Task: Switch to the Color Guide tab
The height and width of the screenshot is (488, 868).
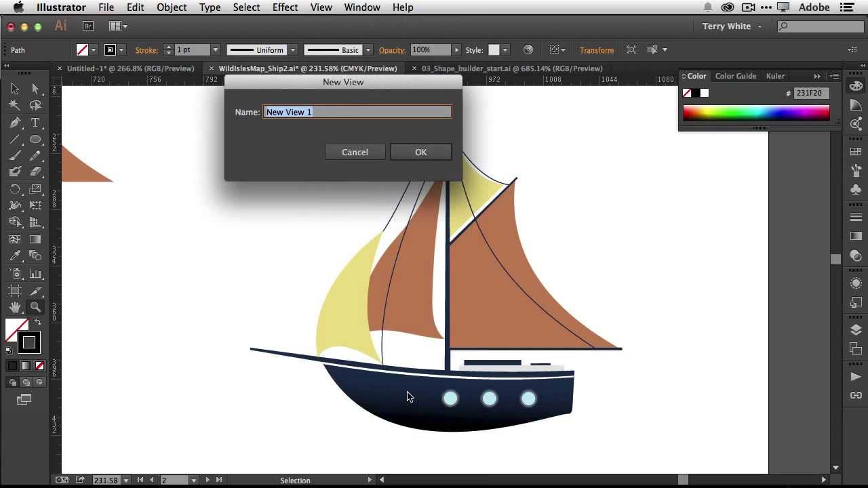Action: 736,76
